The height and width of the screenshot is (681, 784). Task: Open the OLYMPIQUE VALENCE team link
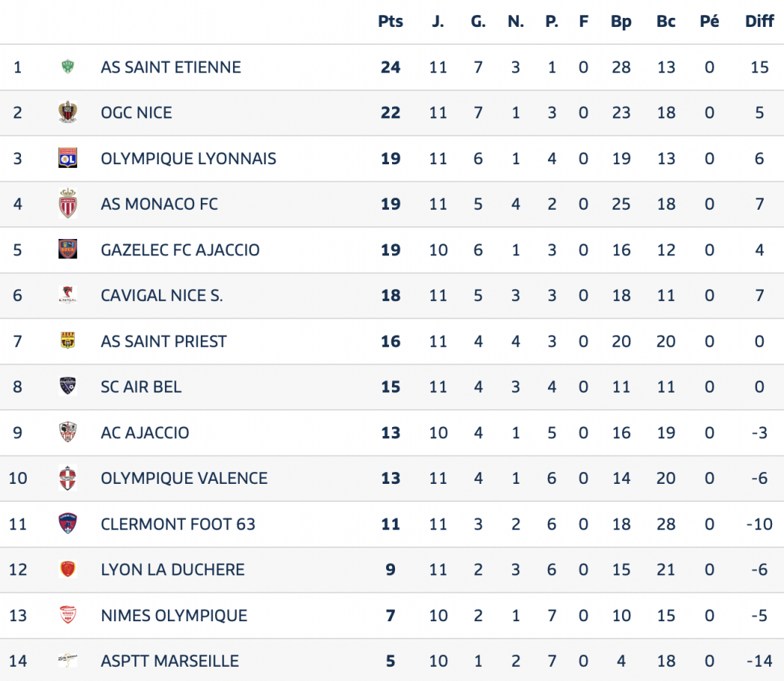click(x=184, y=479)
